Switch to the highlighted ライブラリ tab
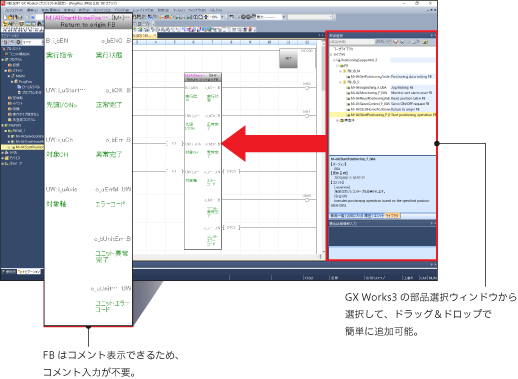Screen dimensions: 518x379 392,216
